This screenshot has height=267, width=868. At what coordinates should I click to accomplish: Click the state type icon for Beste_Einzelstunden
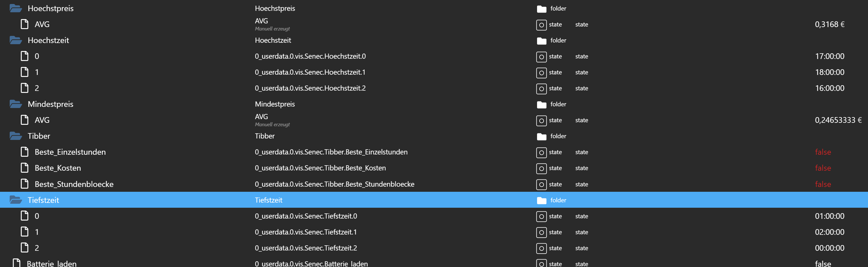[x=541, y=152]
